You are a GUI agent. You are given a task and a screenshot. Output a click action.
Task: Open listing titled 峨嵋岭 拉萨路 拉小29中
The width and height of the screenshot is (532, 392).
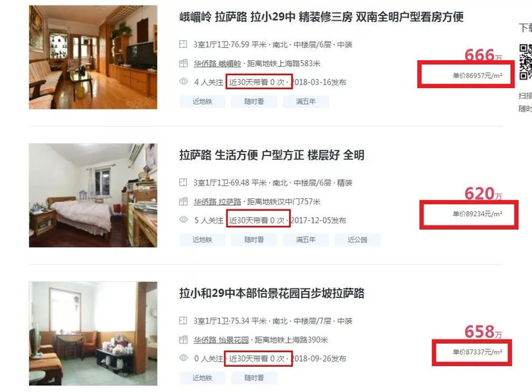coord(321,17)
